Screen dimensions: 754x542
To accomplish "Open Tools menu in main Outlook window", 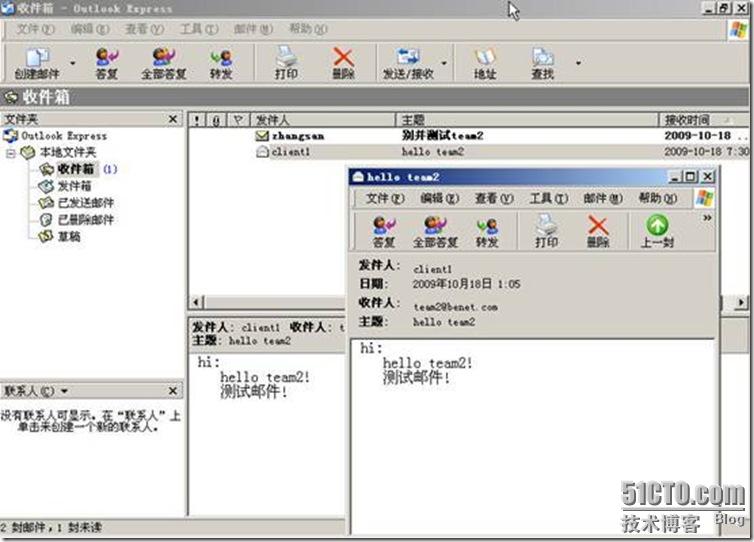I will [x=199, y=29].
